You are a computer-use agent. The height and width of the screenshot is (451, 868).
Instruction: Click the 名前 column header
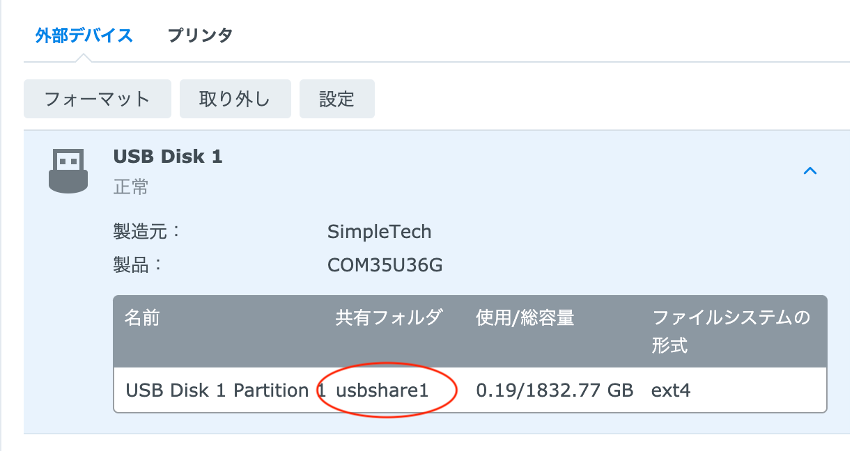tap(142, 319)
